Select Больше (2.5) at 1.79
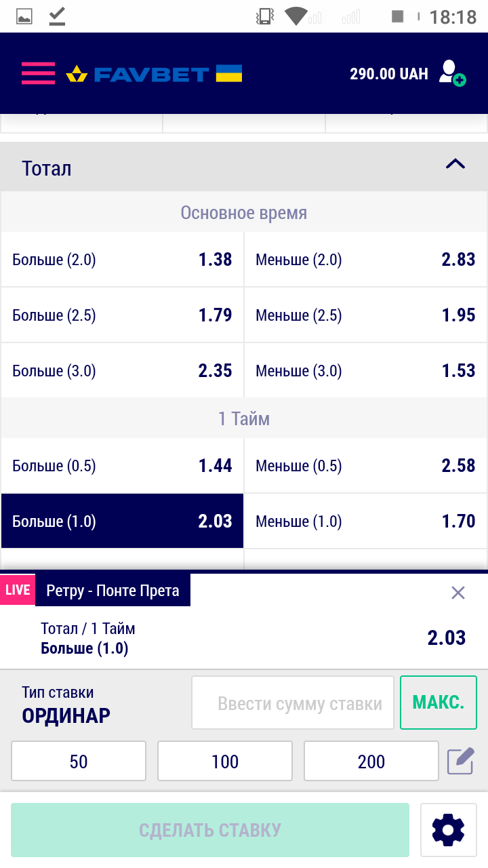The width and height of the screenshot is (488, 868). point(122,315)
